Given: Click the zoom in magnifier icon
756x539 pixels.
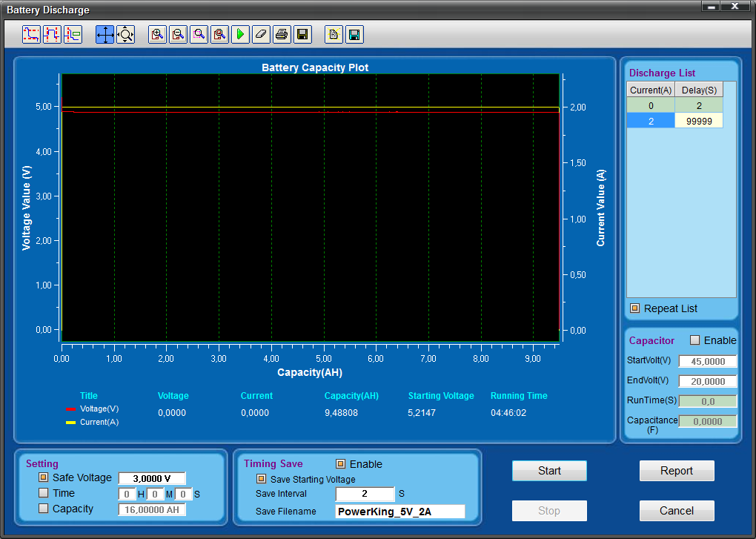Looking at the screenshot, I should (x=157, y=34).
